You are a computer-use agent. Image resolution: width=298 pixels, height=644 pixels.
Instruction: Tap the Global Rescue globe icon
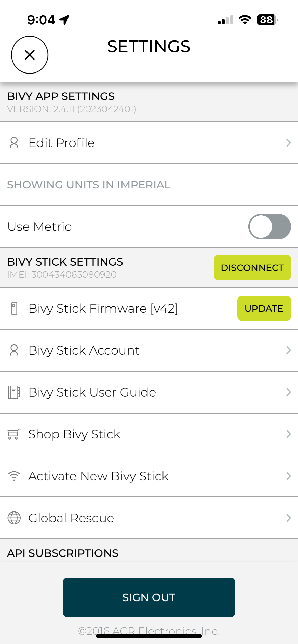pos(14,518)
